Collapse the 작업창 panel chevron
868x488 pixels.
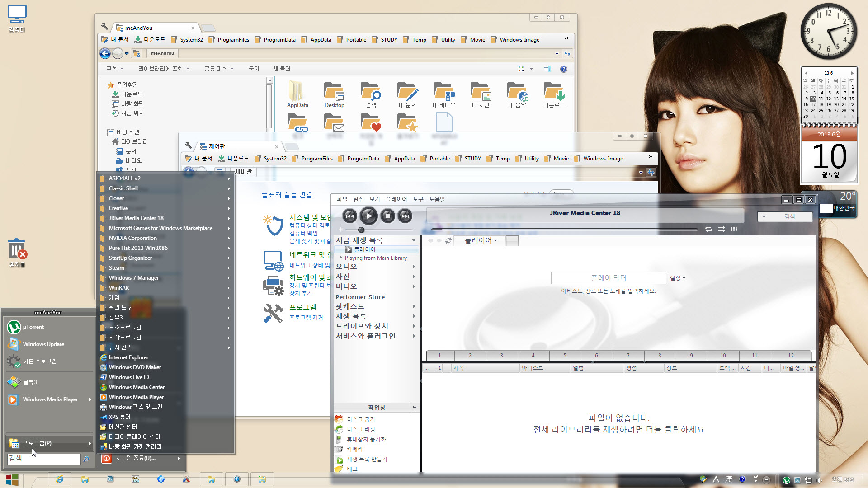pyautogui.click(x=415, y=408)
